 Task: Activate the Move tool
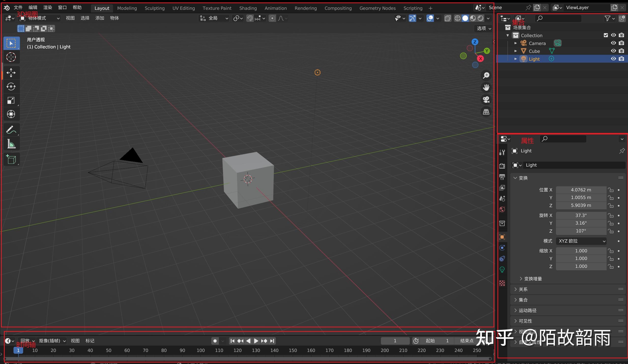(x=11, y=73)
